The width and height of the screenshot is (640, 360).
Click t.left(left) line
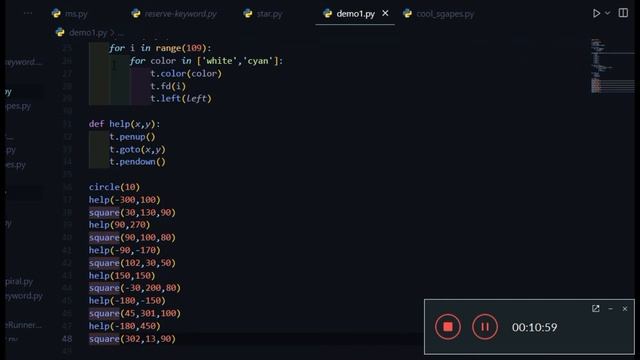coord(181,98)
